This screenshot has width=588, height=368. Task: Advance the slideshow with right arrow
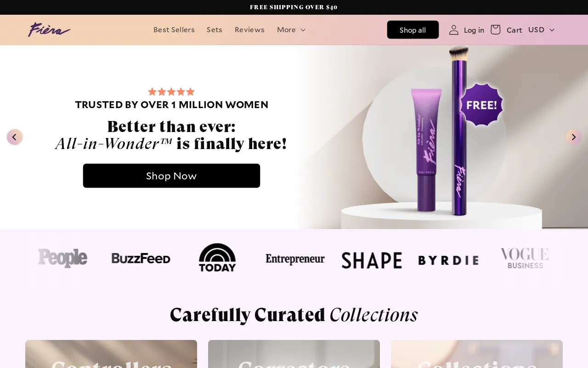(x=573, y=137)
